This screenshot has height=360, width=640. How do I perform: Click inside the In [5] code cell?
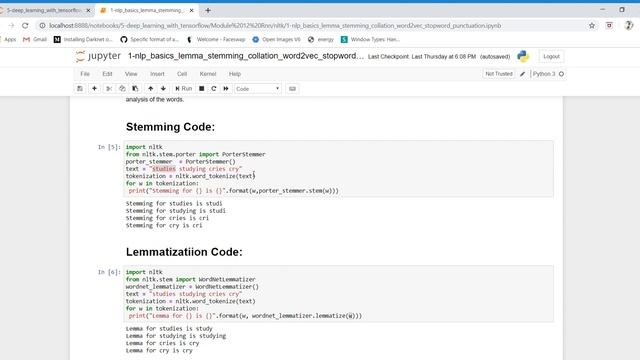coord(338,169)
